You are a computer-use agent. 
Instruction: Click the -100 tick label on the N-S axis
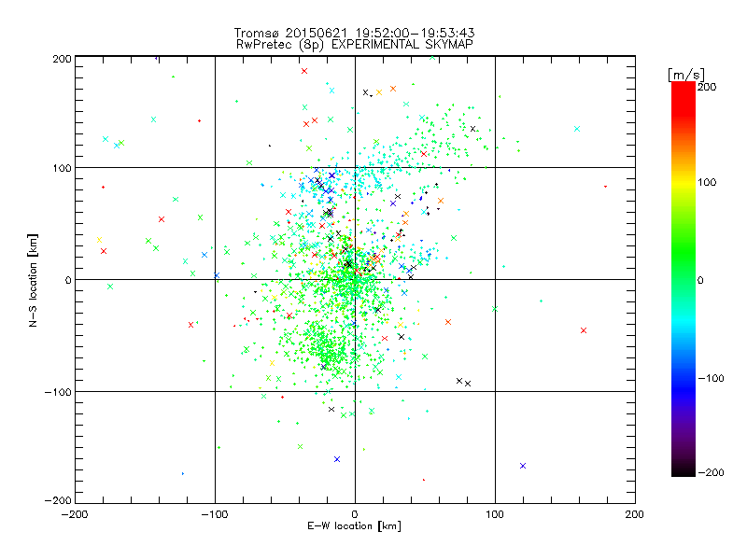(x=58, y=392)
